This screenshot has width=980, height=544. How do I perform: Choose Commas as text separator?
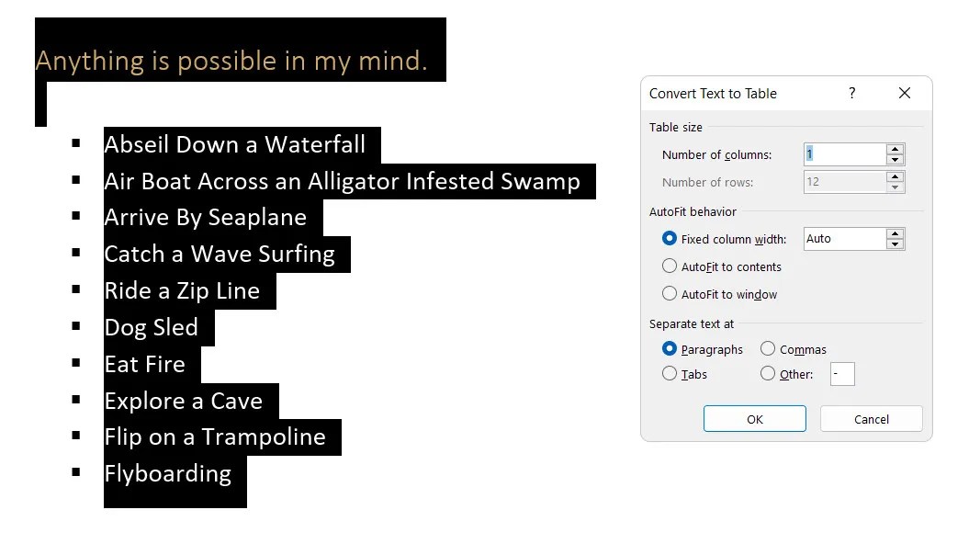(768, 349)
